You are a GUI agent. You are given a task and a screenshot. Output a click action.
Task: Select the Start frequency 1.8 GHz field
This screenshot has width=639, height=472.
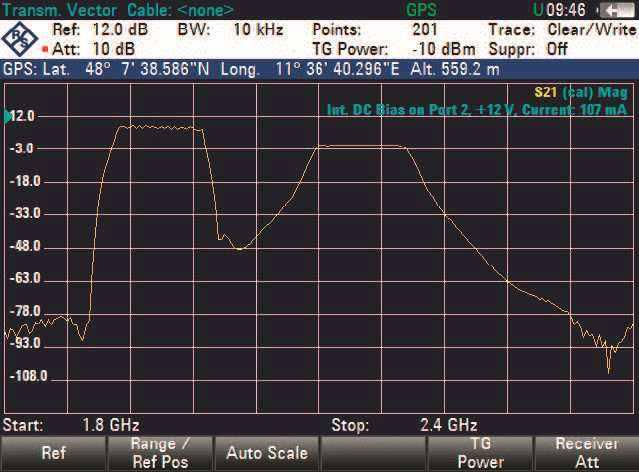(x=103, y=424)
